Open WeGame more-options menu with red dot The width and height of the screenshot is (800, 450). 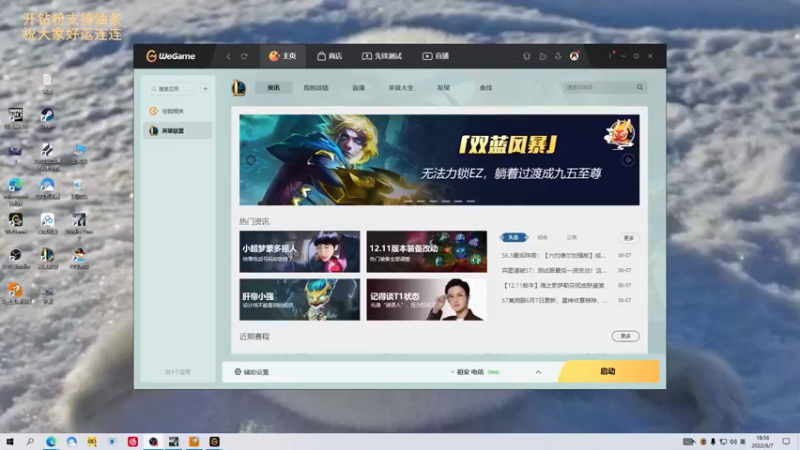(x=611, y=56)
